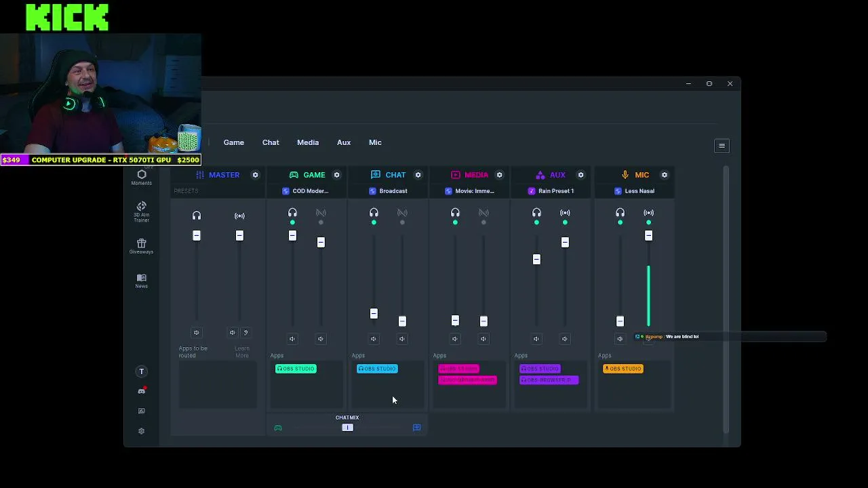This screenshot has height=488, width=868.
Task: Open the Aux preset dropdown Rain Preset 1
Action: pos(551,191)
